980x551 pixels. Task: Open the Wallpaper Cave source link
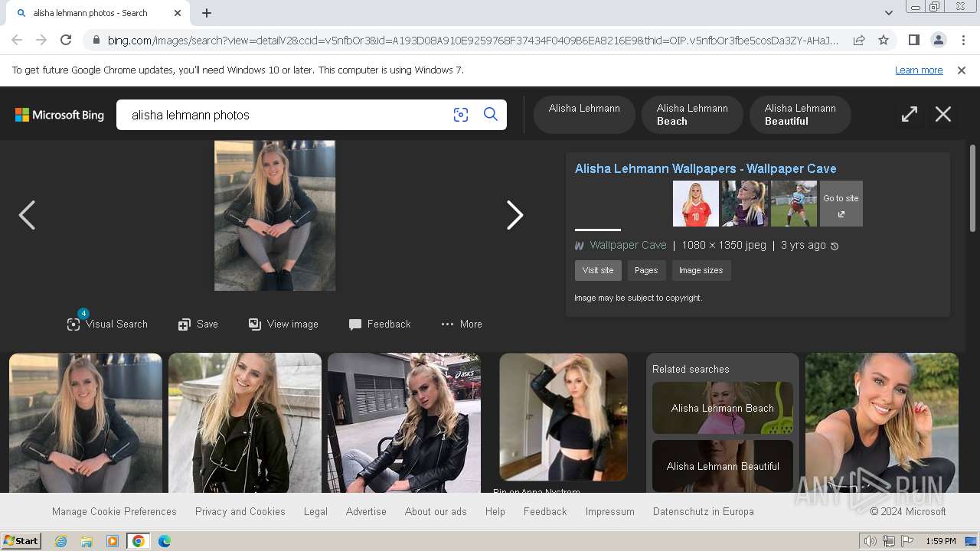click(628, 245)
